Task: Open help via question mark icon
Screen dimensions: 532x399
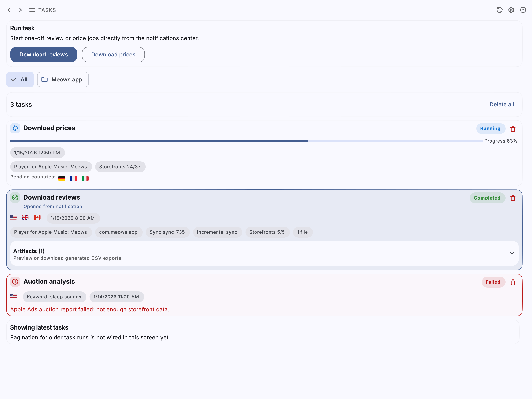Action: pos(523,10)
